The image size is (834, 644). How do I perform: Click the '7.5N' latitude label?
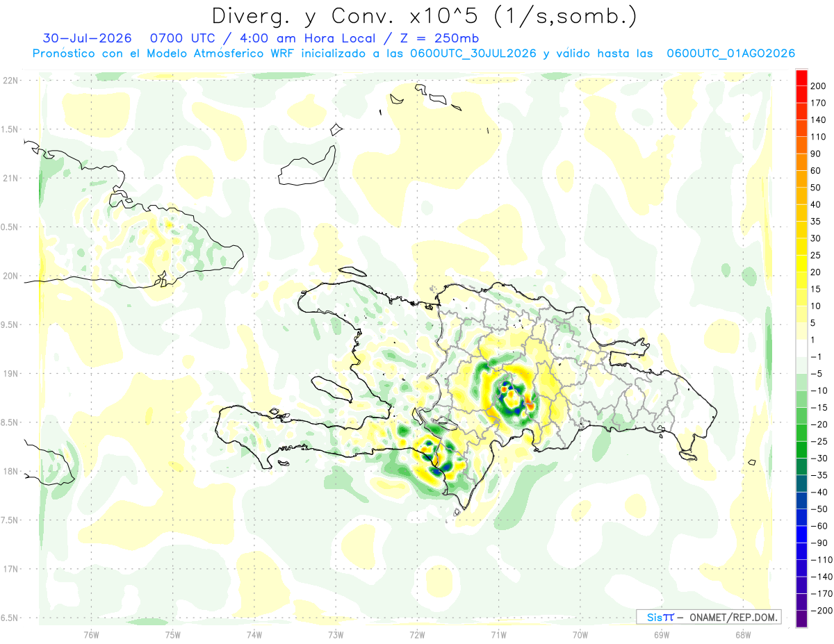pos(9,520)
